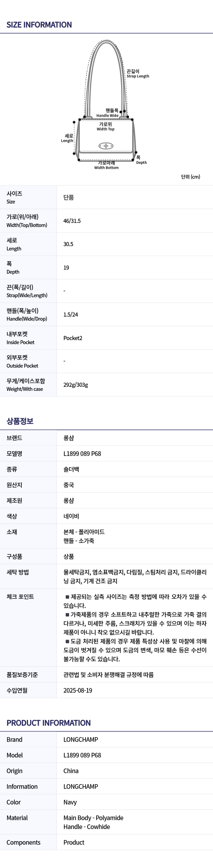213x868 pixels.
Task: Click the 세탁 방법 row label
Action: [18, 572]
